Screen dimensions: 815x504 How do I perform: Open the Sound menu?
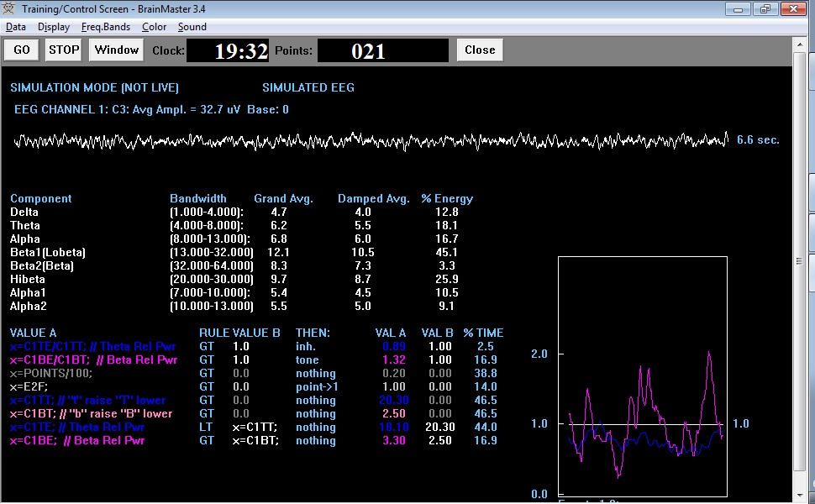[192, 27]
